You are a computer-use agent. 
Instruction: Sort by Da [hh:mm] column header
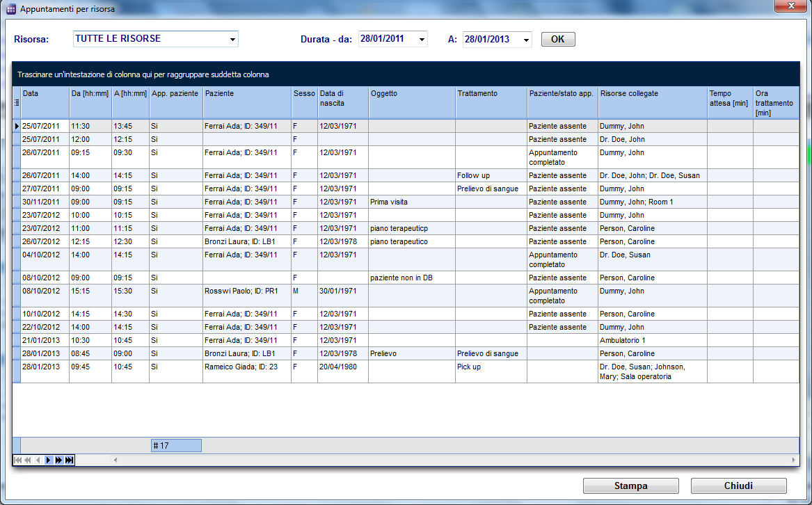90,102
